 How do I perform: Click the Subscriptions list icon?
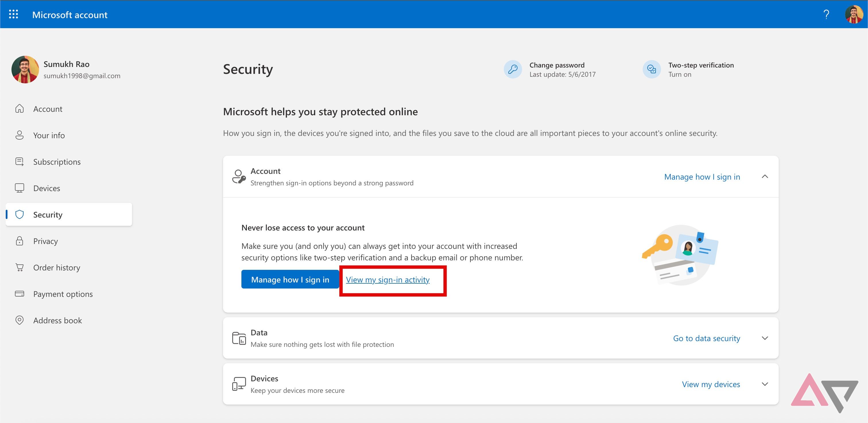[x=20, y=161]
